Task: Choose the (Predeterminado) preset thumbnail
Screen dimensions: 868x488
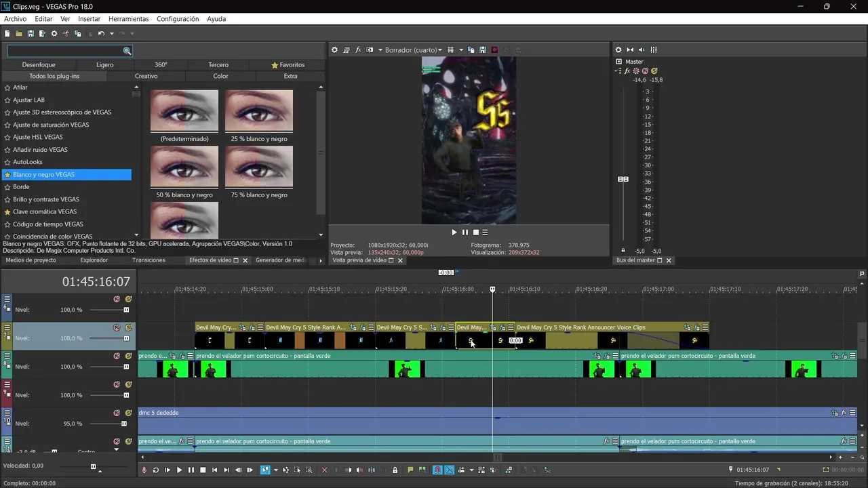Action: coord(184,111)
